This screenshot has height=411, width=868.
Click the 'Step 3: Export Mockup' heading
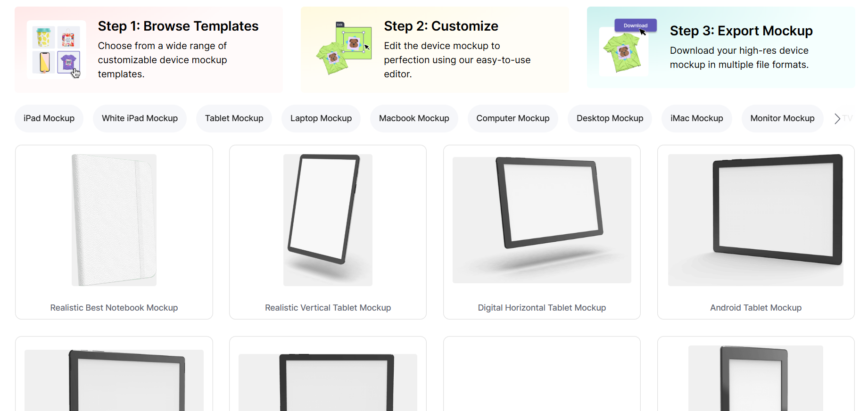[x=741, y=31]
